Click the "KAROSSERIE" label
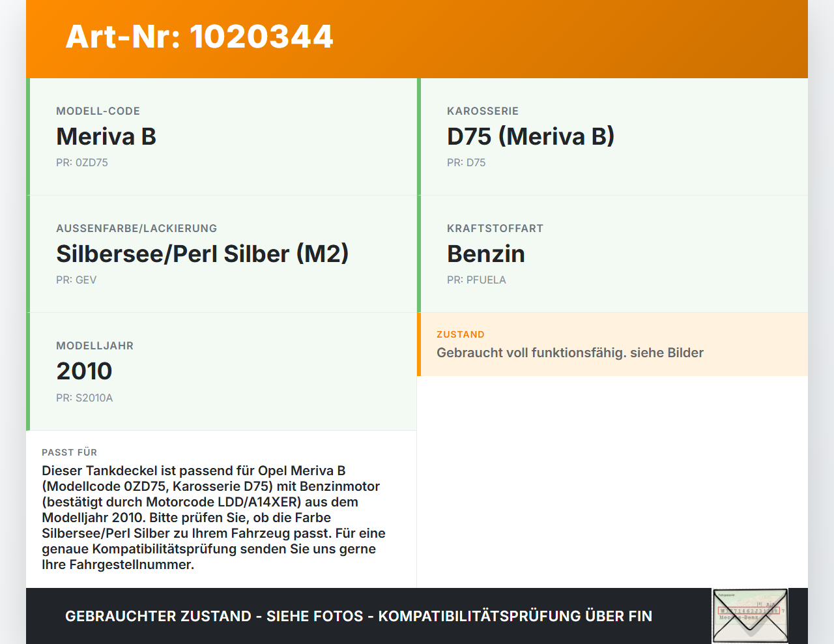834x644 pixels. [483, 111]
